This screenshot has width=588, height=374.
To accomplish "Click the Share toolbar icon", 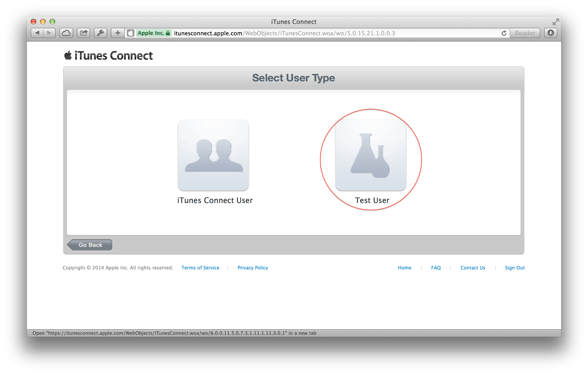I will coord(83,33).
